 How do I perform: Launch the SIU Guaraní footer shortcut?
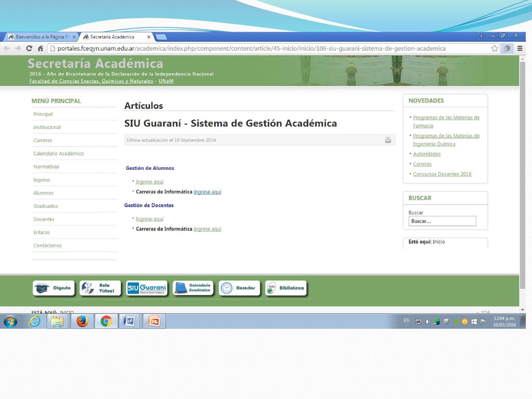[147, 288]
